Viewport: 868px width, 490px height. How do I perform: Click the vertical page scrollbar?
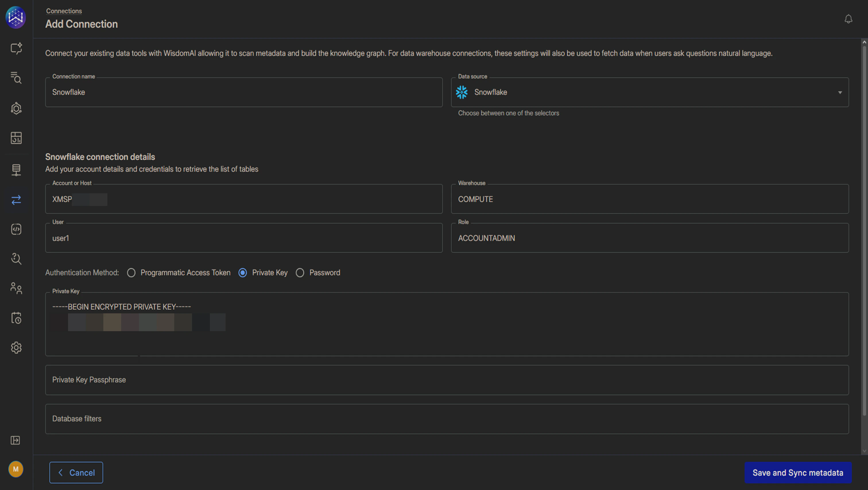(864, 231)
